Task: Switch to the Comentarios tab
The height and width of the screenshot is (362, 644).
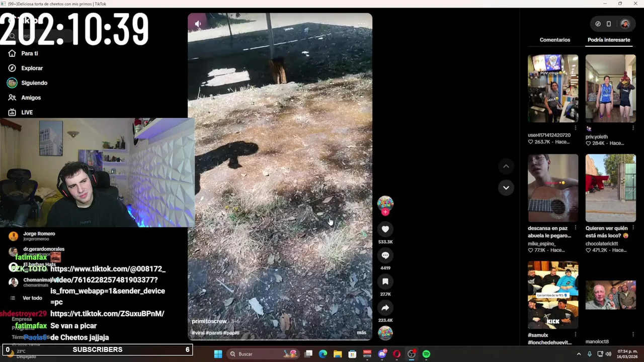Action: coord(555,40)
